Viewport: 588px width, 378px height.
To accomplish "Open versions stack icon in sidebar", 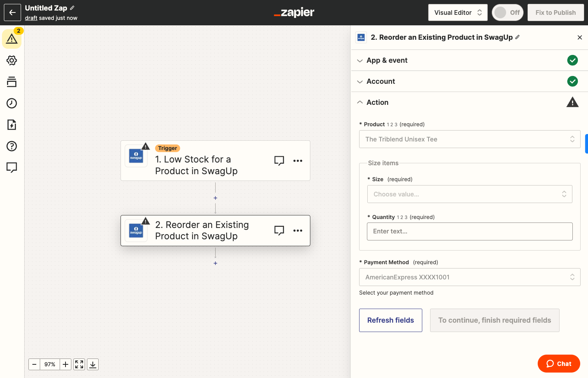I will pos(12,82).
